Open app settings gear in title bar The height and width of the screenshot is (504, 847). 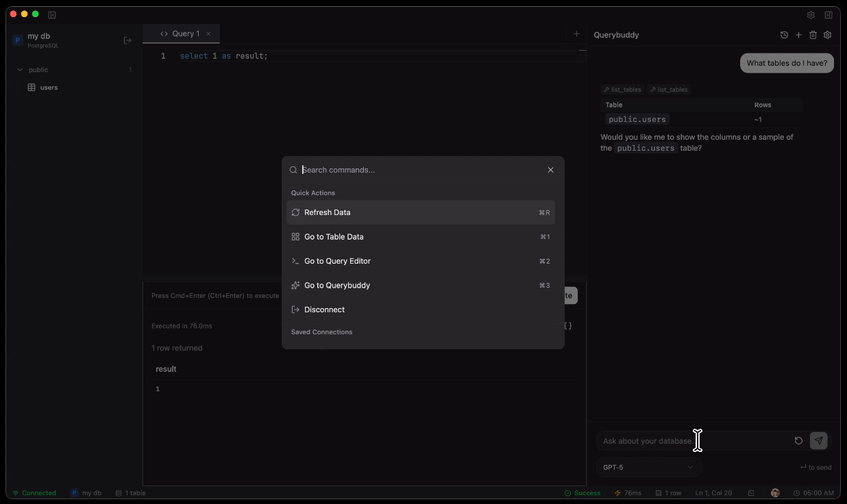pos(811,14)
